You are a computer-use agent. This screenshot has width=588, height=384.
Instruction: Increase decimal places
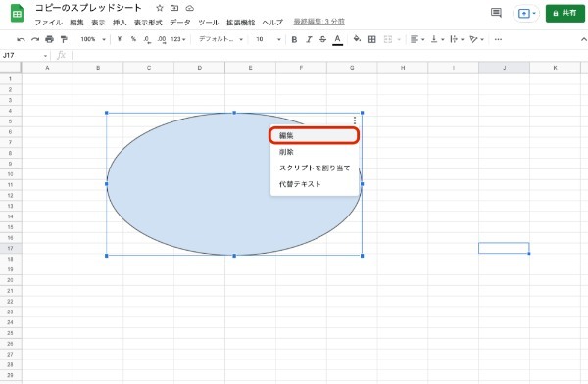point(162,39)
